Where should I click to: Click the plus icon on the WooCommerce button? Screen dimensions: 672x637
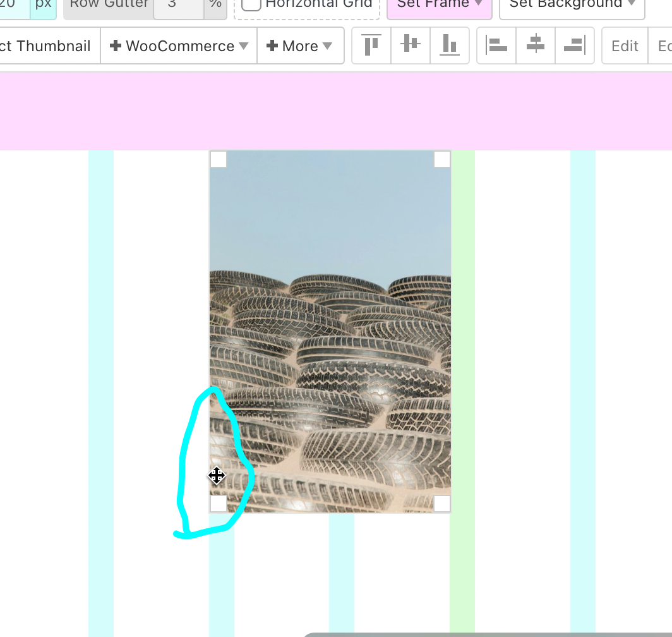[114, 45]
